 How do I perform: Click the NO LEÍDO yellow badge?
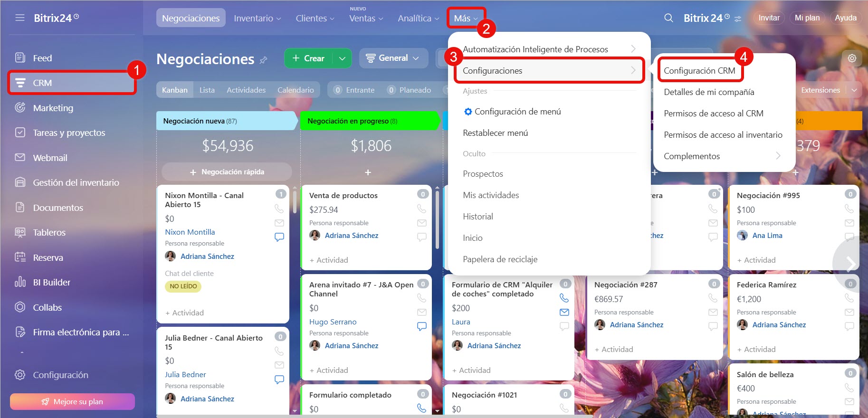pos(183,286)
